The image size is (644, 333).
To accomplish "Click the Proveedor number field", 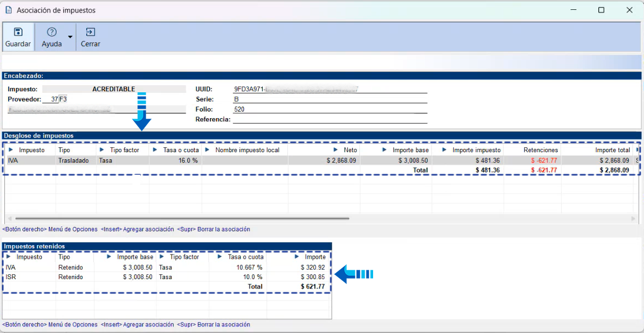I will pos(50,99).
